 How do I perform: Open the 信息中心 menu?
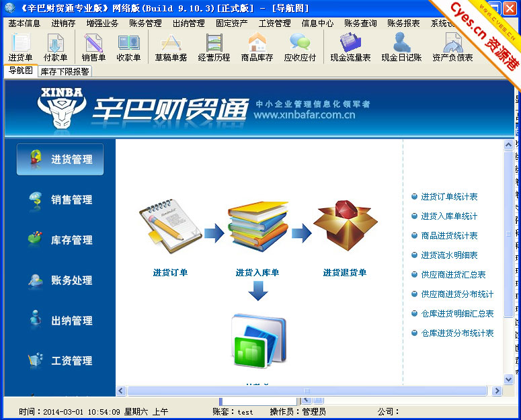tap(317, 24)
